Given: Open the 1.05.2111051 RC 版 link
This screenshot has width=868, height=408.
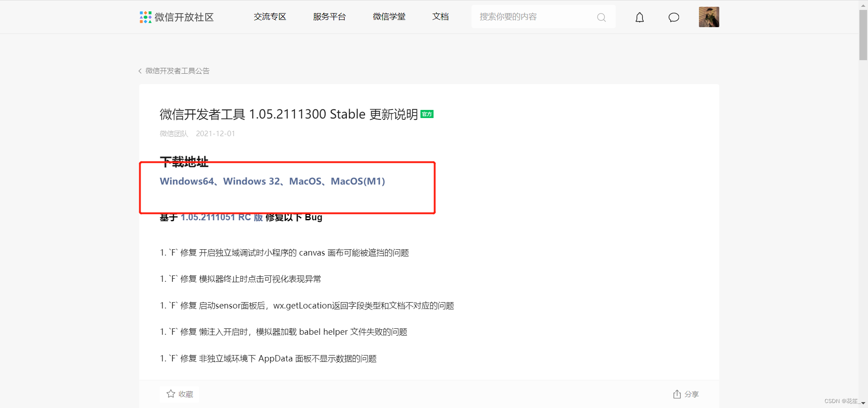Looking at the screenshot, I should click(x=222, y=218).
